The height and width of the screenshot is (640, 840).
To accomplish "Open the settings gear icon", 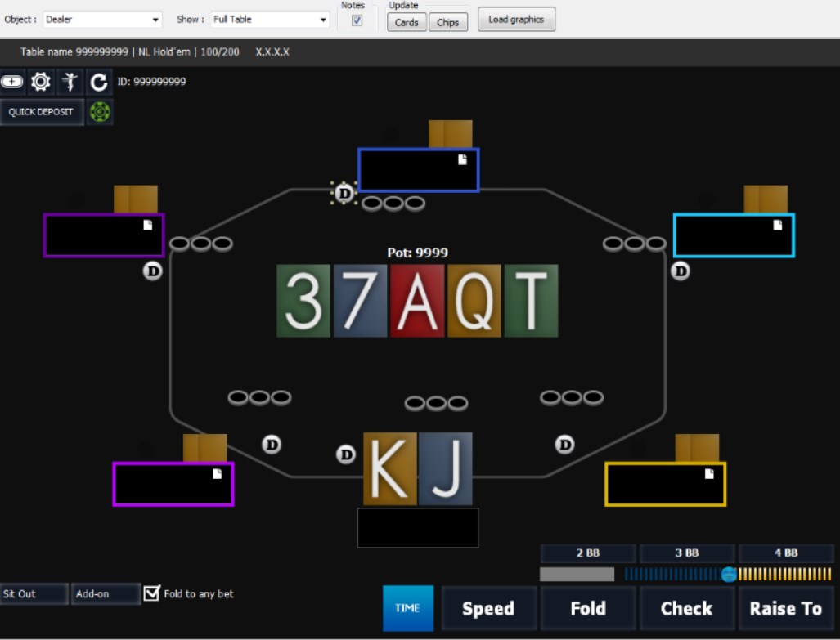I will click(x=41, y=82).
